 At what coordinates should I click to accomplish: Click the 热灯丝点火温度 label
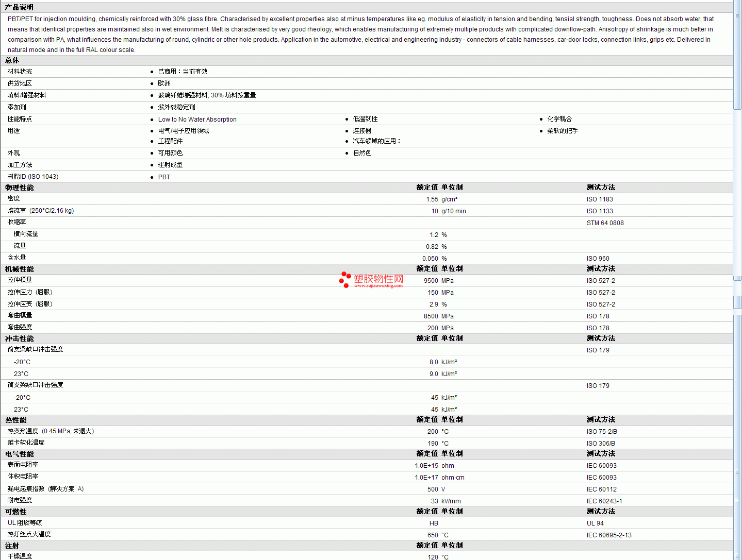coord(29,534)
